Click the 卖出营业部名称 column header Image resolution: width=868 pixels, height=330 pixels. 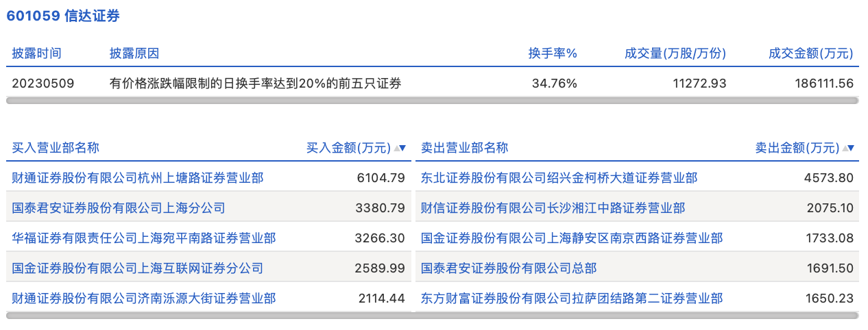tap(464, 148)
